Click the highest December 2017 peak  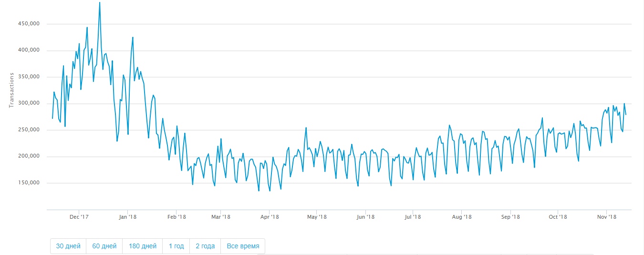tap(100, 3)
